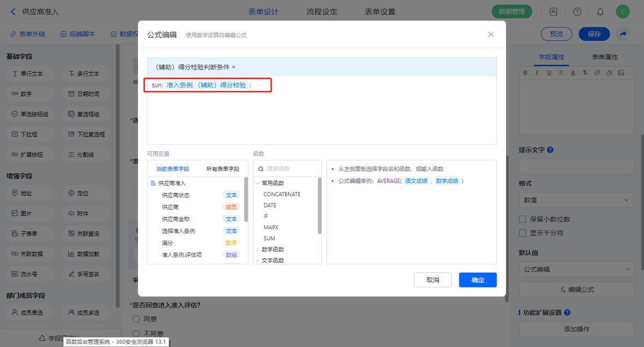Click the blue share arrow icon
The height and width of the screenshot is (347, 644).
[623, 34]
